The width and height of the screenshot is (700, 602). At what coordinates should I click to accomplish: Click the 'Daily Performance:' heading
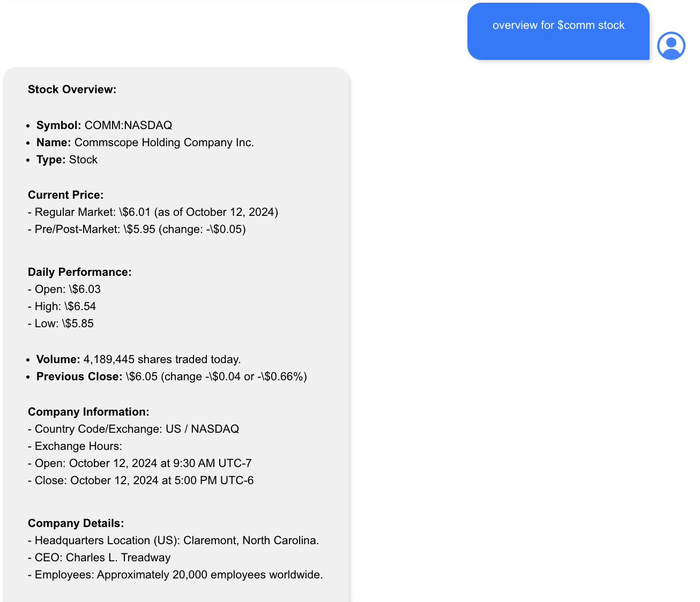pyautogui.click(x=80, y=272)
